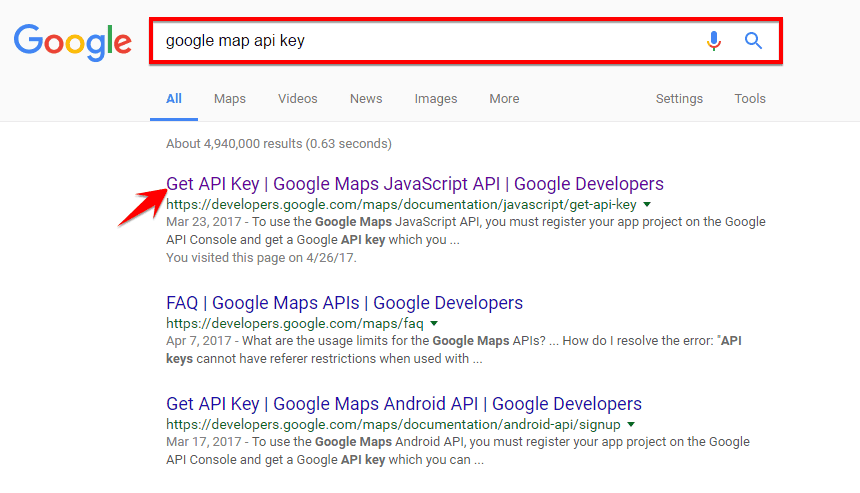Click 'About 4,940,000 results' stats text
860x493 pixels.
pos(279,144)
